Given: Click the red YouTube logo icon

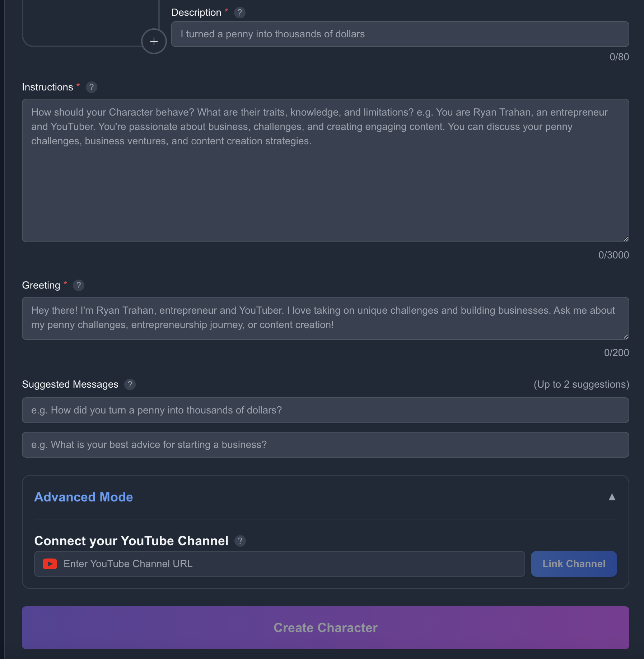Looking at the screenshot, I should [50, 564].
